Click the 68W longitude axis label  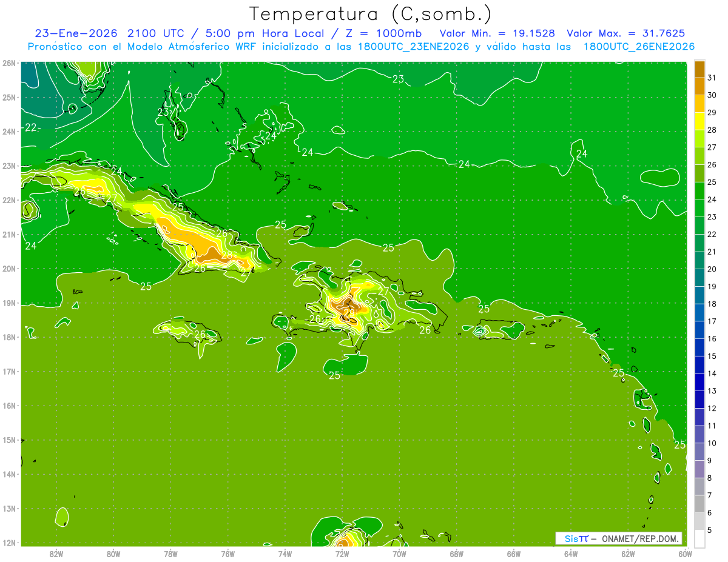(x=457, y=554)
